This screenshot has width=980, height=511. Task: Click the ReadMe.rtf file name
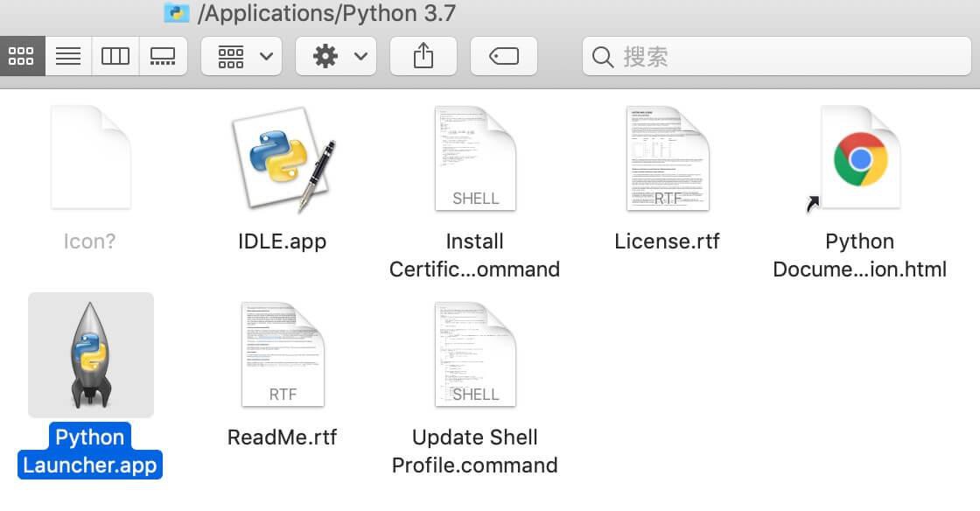pyautogui.click(x=282, y=437)
